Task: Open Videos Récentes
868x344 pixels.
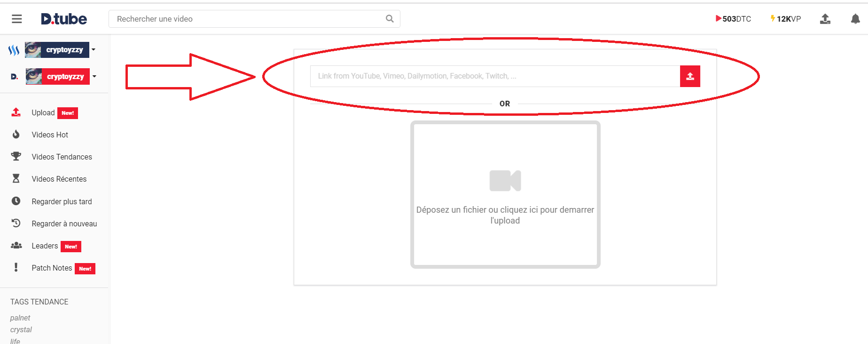Action: pos(59,179)
